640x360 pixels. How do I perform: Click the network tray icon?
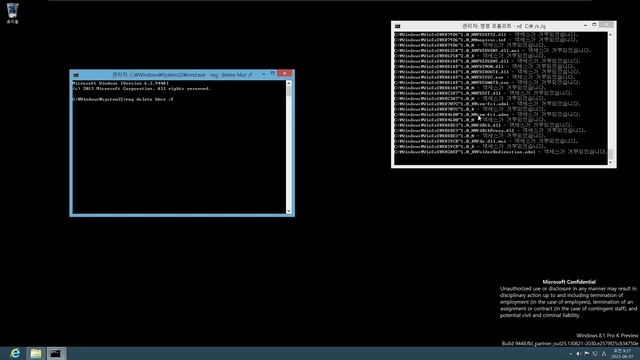(x=595, y=353)
